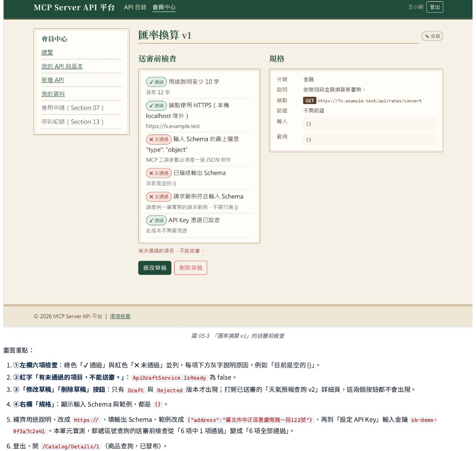This screenshot has width=476, height=451.
Task: Click the 未通過 badge for 已描述輸出 Schema
Action: (x=159, y=173)
